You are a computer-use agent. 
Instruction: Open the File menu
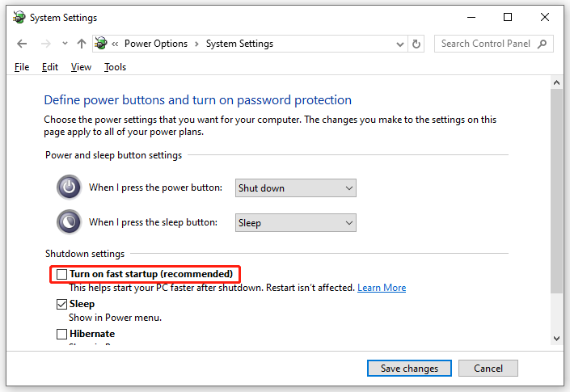pyautogui.click(x=22, y=67)
